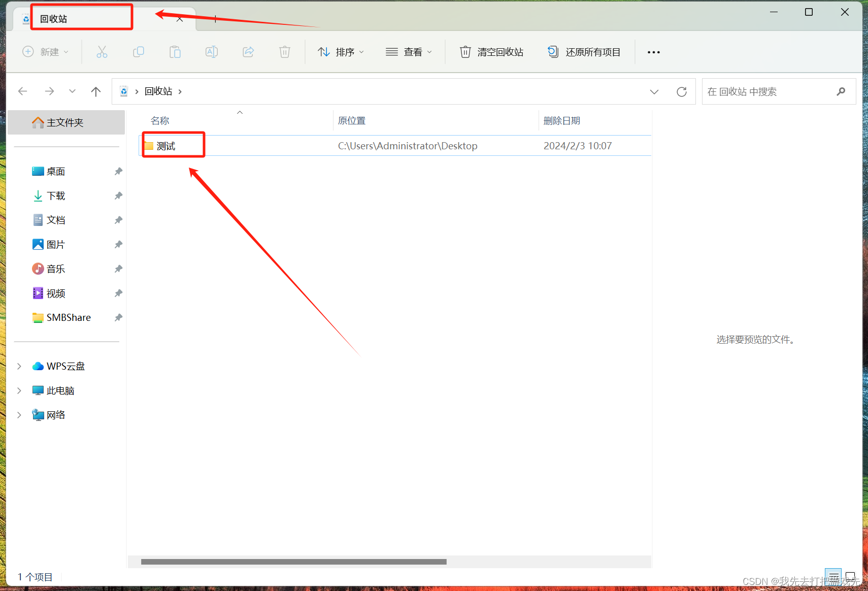Image resolution: width=868 pixels, height=591 pixels.
Task: Click the Paste clipboard icon
Action: tap(175, 52)
